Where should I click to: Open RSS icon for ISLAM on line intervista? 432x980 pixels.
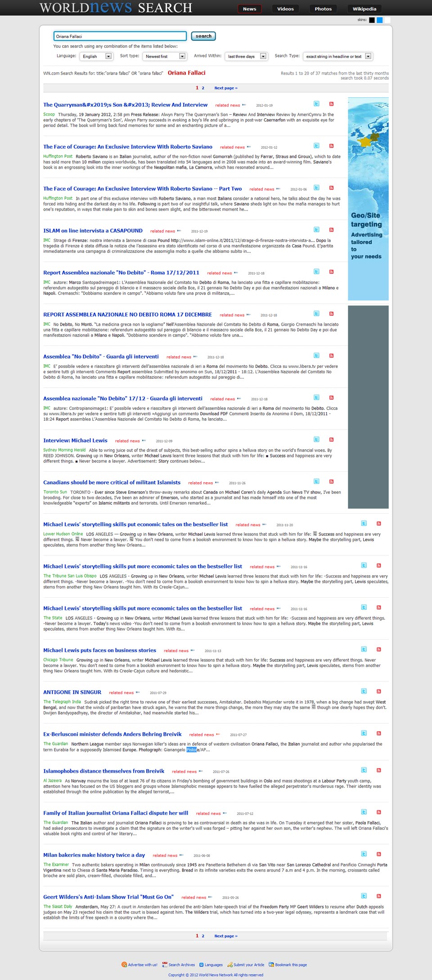(331, 230)
